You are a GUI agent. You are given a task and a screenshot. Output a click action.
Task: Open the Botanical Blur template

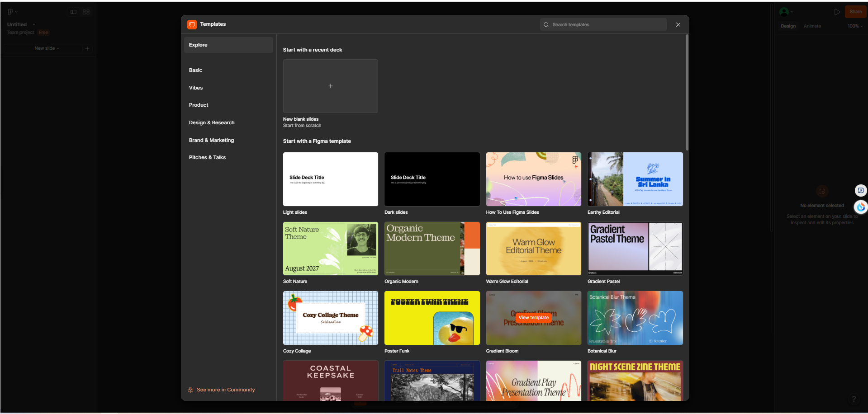coord(635,318)
